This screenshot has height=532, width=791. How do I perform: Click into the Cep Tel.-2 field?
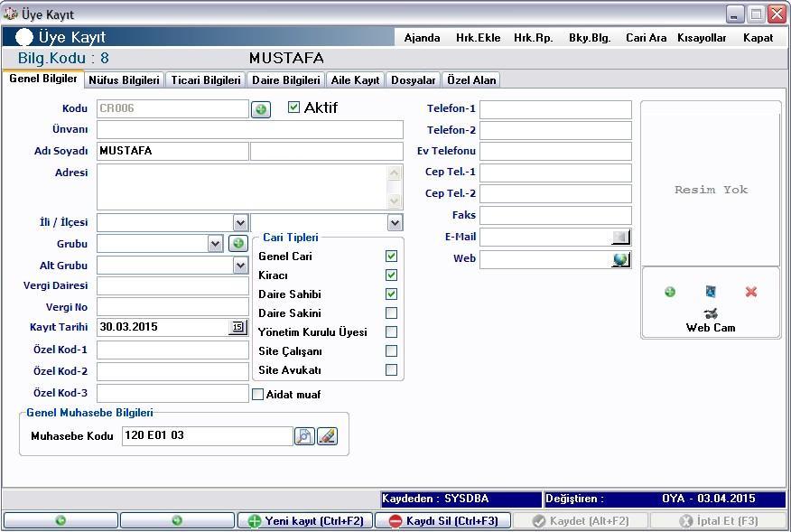[555, 194]
